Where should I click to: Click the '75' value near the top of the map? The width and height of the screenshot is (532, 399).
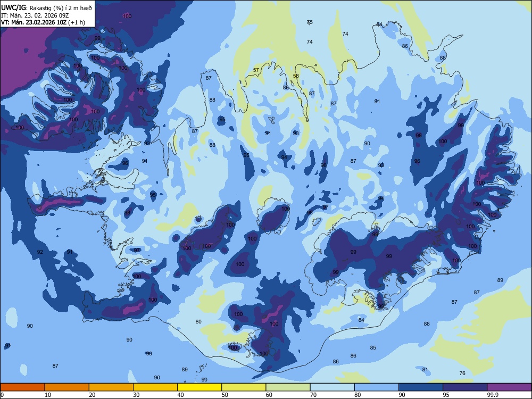310,22
